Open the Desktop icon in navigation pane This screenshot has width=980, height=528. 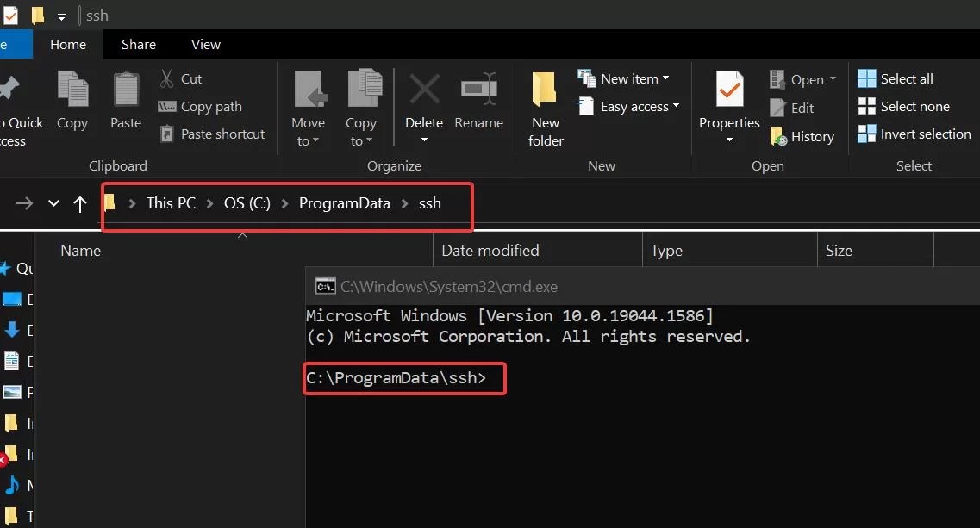point(12,299)
